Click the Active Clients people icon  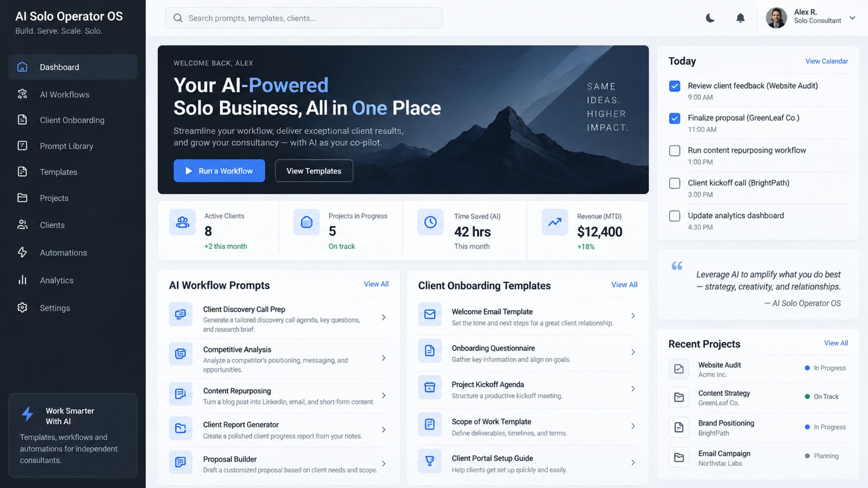[x=182, y=222]
